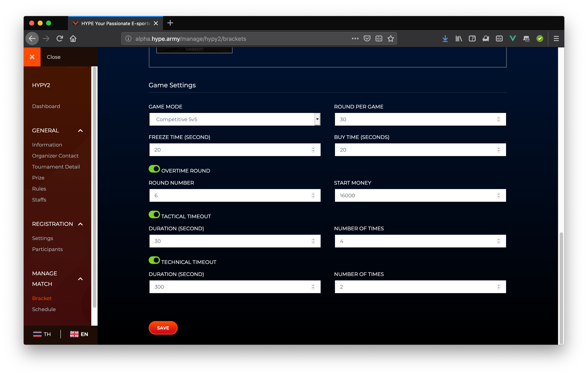The width and height of the screenshot is (588, 376).
Task: Click the Round Number stepper arrows
Action: point(313,195)
